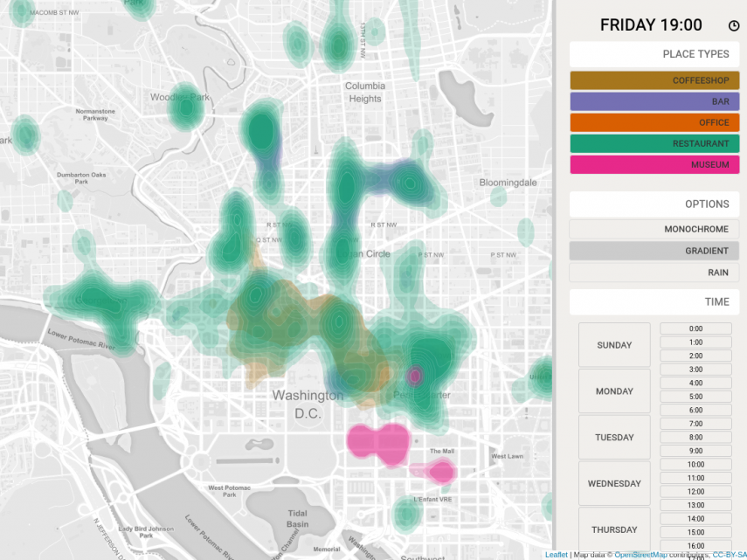Click the 9:00 time button
The width and height of the screenshot is (747, 560).
tap(695, 451)
